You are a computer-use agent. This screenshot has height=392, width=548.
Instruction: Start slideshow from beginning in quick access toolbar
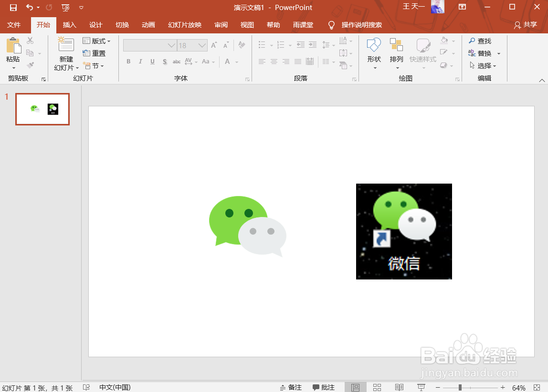(x=65, y=7)
